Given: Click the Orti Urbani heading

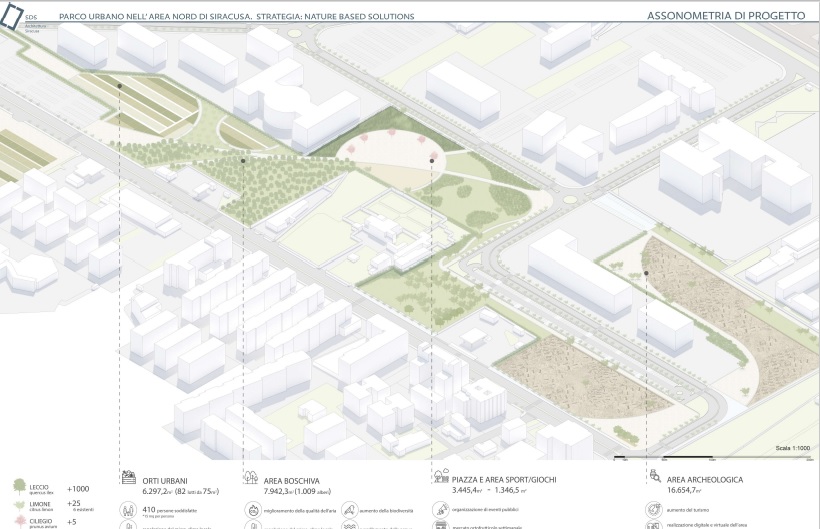Looking at the screenshot, I should 165,480.
